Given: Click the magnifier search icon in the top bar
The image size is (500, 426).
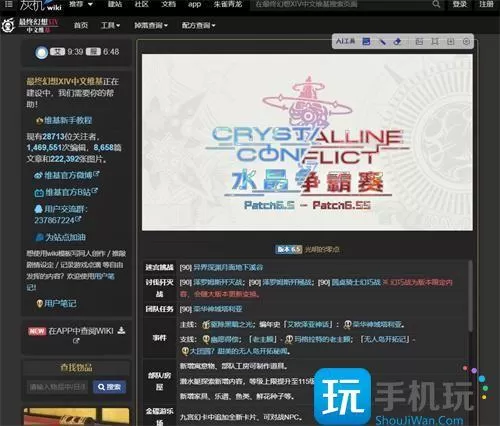Looking at the screenshot, I should (x=436, y=4).
